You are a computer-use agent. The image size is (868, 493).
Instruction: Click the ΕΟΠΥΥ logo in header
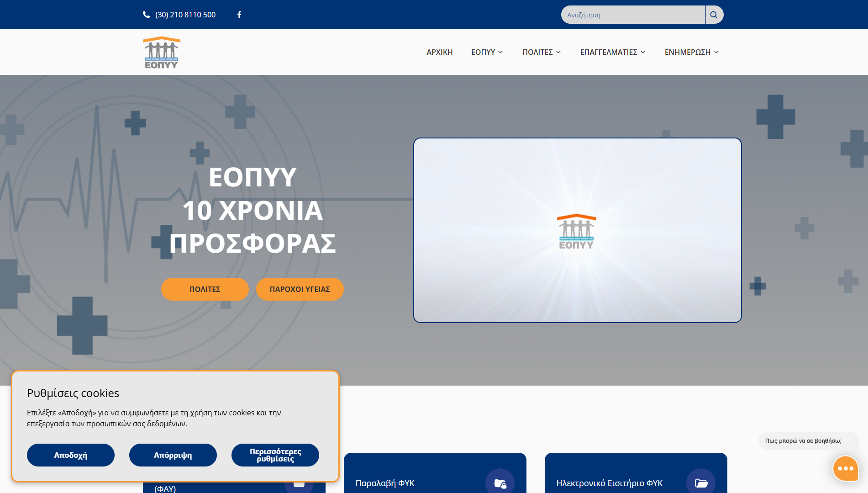[162, 53]
